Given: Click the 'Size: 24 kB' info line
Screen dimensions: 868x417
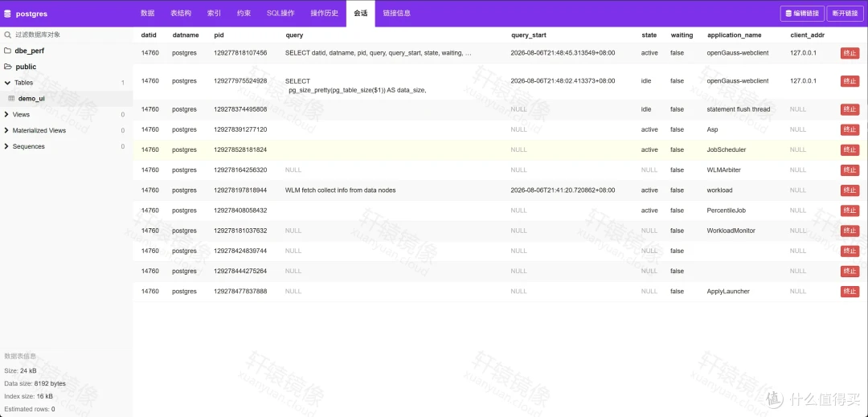Looking at the screenshot, I should pos(20,370).
